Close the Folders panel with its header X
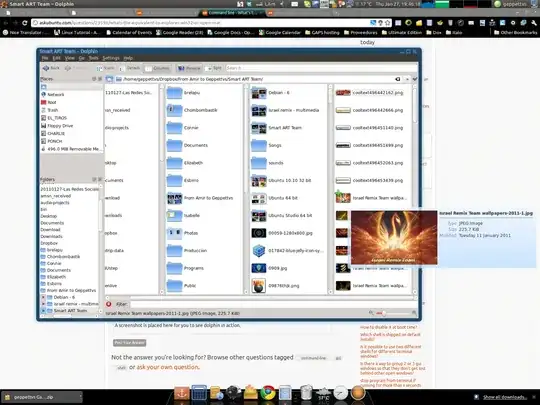 point(100,179)
